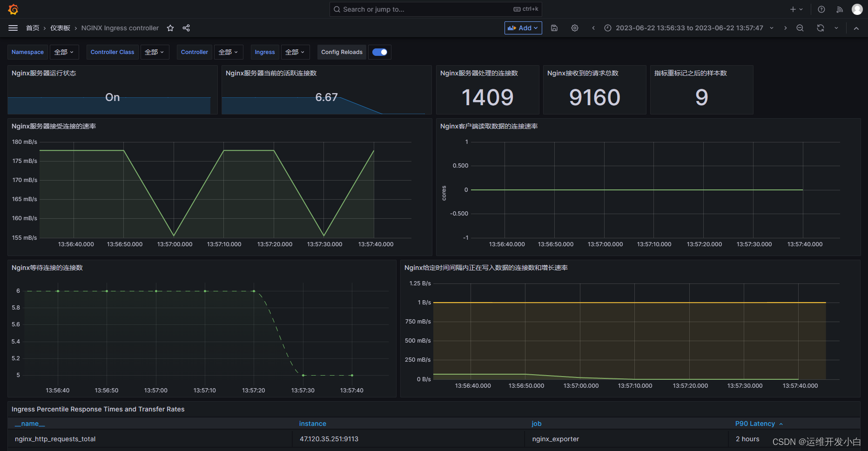The height and width of the screenshot is (451, 868).
Task: Open the Ingress 全部 dropdown
Action: coord(295,52)
